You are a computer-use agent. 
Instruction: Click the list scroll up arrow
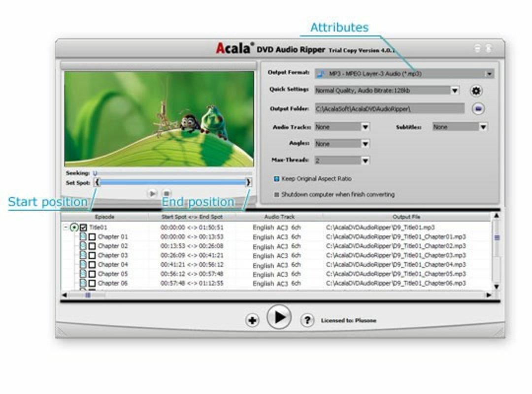point(497,216)
